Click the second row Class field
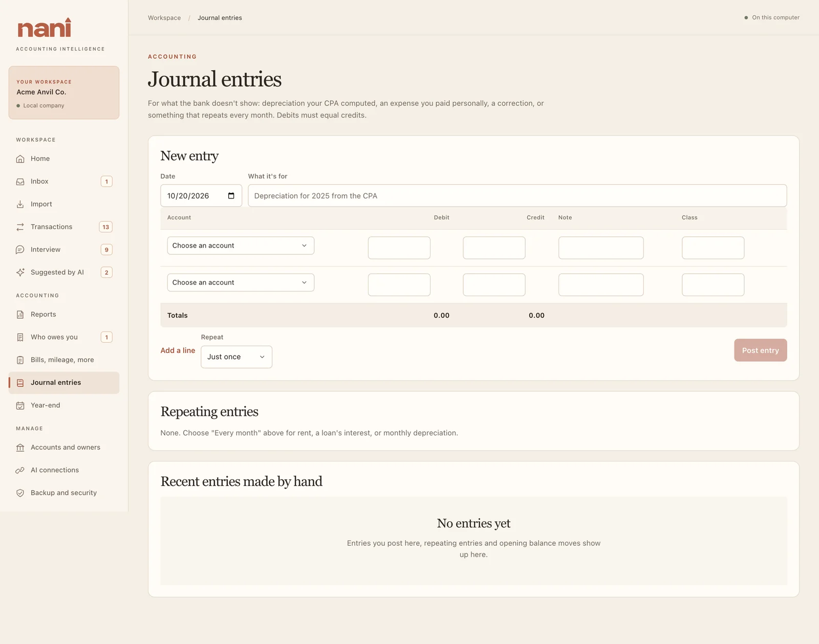 tap(713, 284)
